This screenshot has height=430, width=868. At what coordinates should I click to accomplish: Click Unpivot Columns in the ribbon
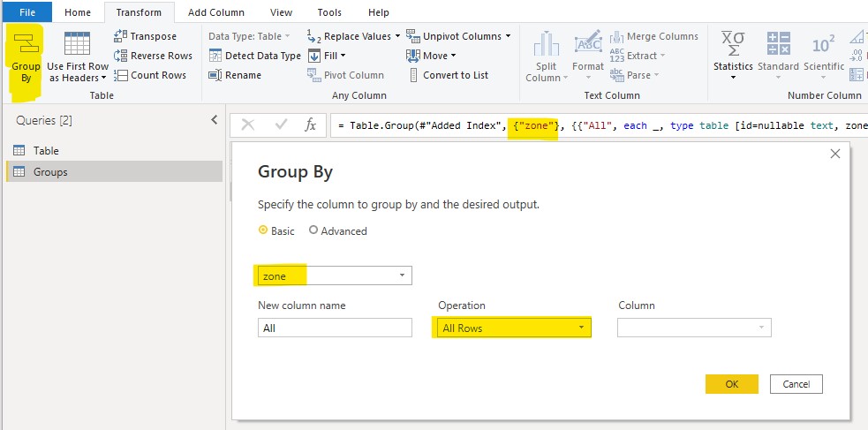point(457,36)
